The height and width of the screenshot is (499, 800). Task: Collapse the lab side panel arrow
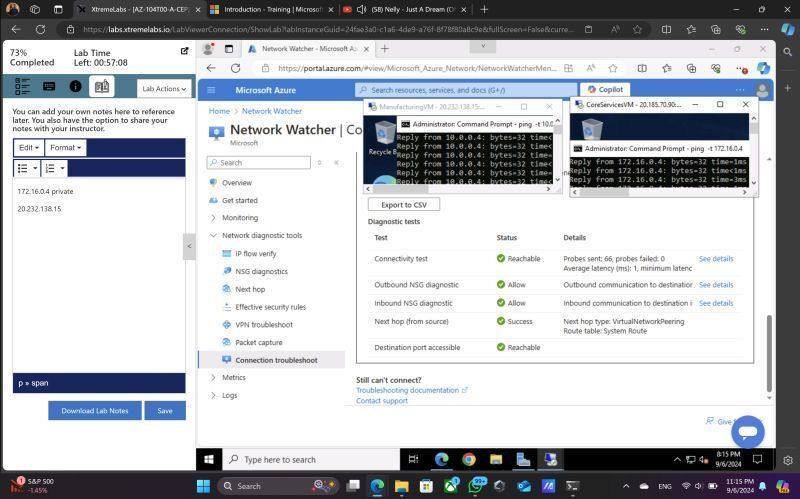coord(189,246)
